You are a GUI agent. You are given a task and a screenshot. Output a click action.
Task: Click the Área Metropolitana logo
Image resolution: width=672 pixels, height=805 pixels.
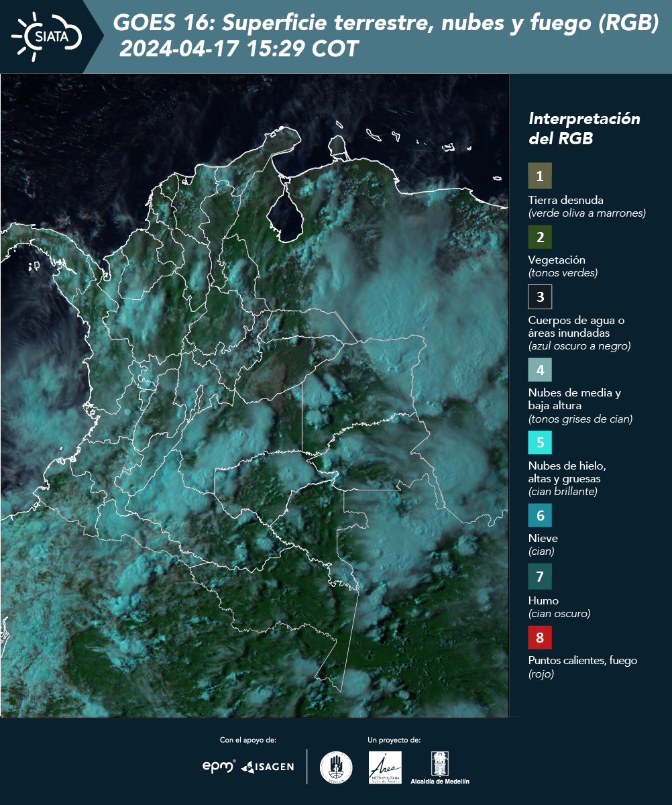pyautogui.click(x=386, y=767)
